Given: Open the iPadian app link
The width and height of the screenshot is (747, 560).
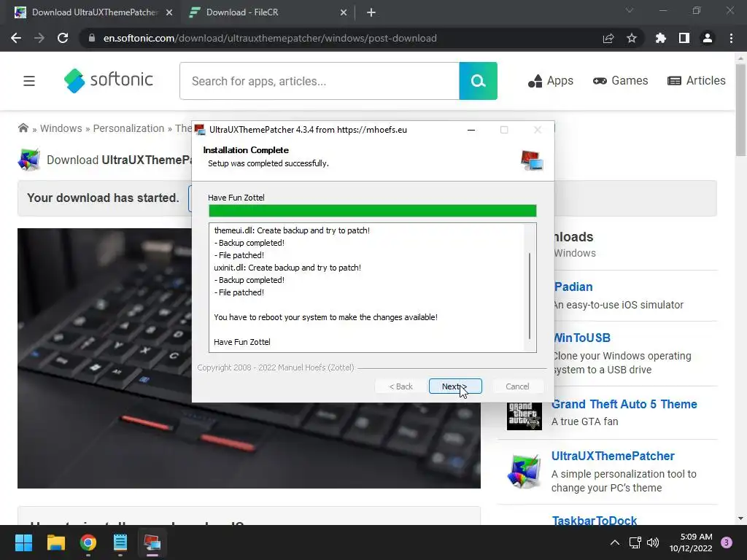Looking at the screenshot, I should [x=573, y=287].
